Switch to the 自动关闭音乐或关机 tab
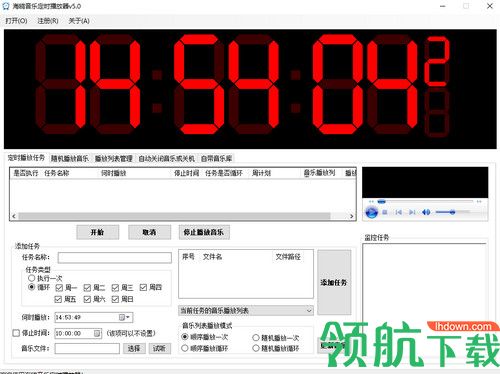Image resolution: width=500 pixels, height=374 pixels. pyautogui.click(x=166, y=159)
